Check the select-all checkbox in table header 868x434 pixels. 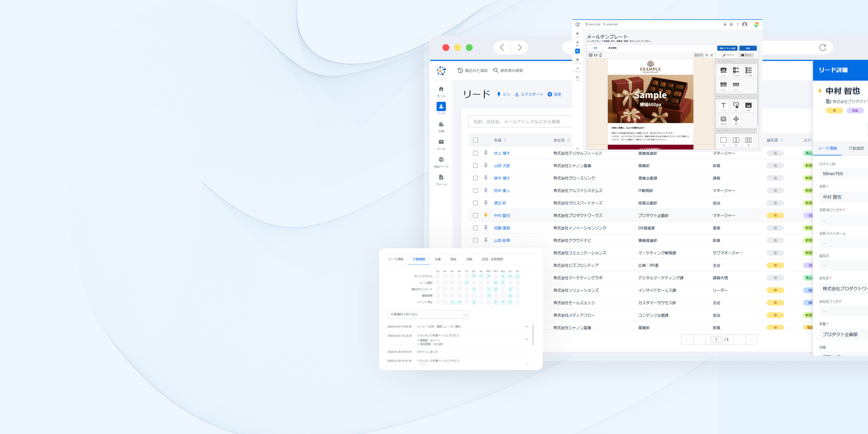(475, 140)
